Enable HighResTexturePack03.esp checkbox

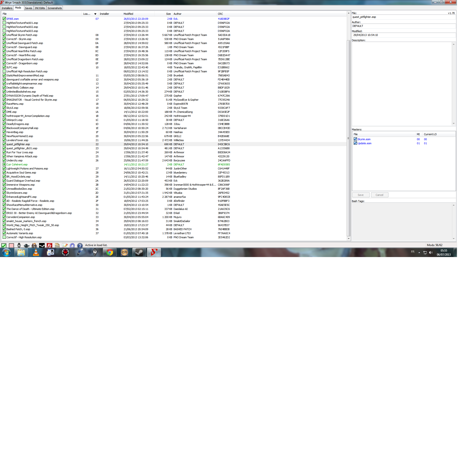tap(4, 31)
